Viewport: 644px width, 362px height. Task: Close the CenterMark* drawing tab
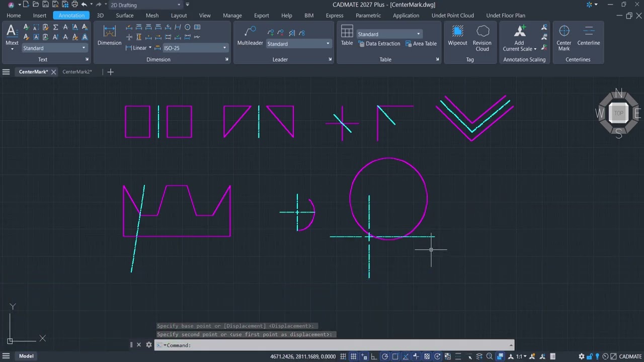click(54, 72)
